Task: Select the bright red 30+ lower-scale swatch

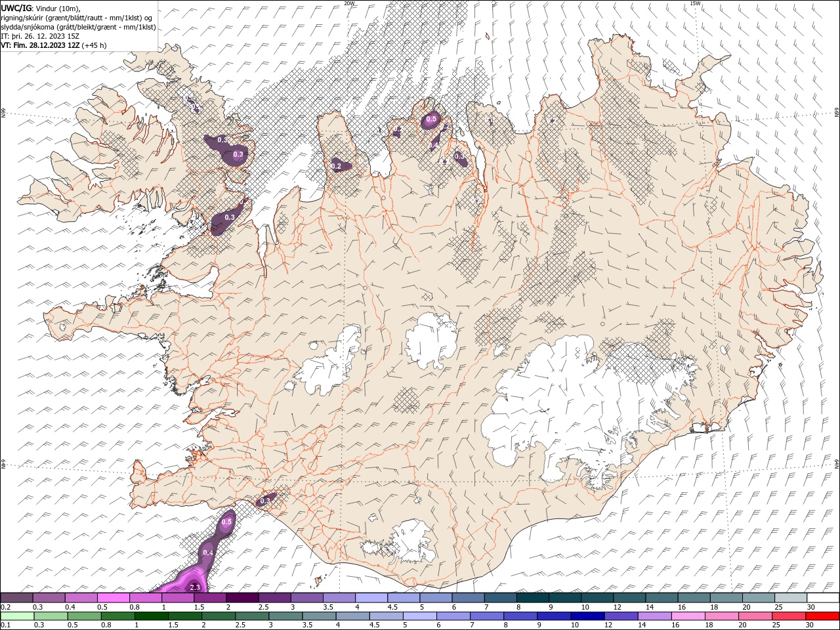Action: pos(822,616)
